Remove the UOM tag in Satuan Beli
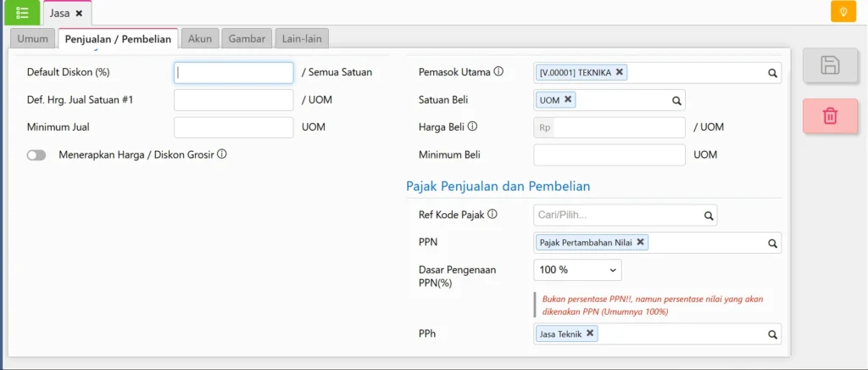Image resolution: width=868 pixels, height=370 pixels. pyautogui.click(x=567, y=99)
